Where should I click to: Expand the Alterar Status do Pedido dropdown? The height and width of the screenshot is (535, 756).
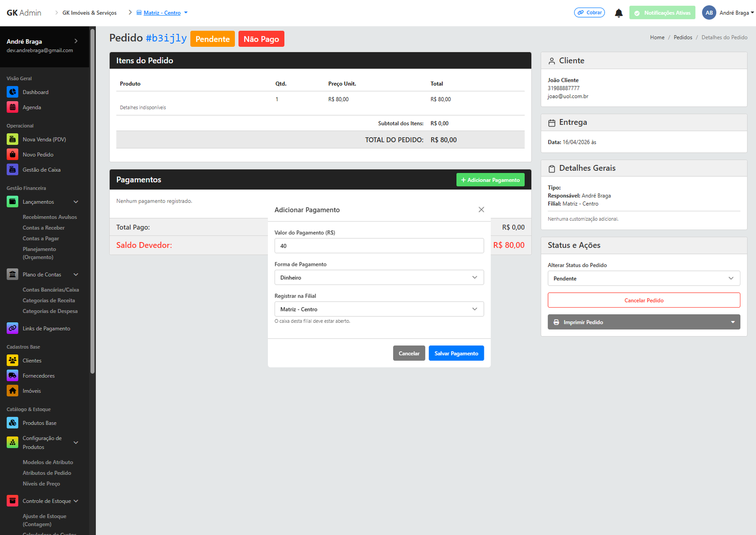click(644, 278)
